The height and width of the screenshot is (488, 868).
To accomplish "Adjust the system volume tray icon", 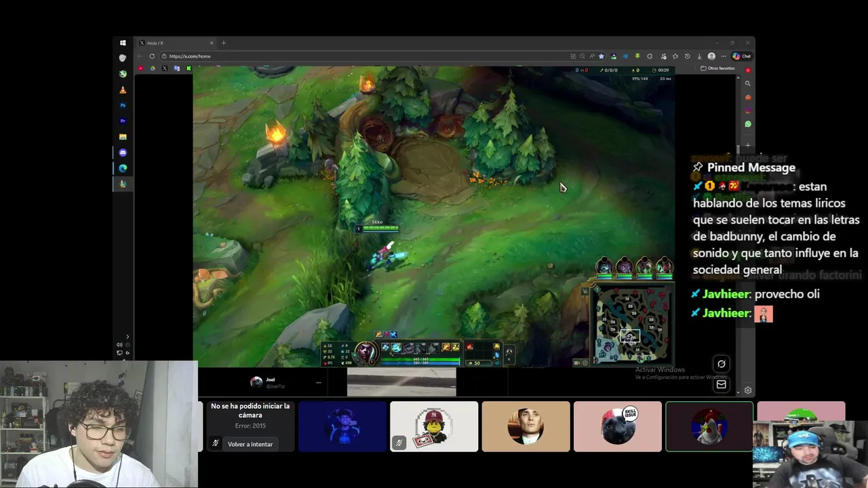I will [x=120, y=345].
